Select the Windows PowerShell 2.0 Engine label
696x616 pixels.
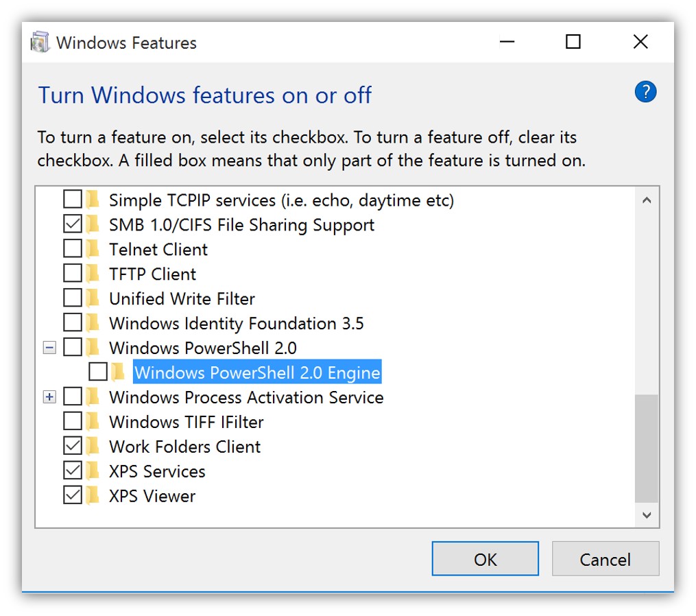pyautogui.click(x=257, y=372)
